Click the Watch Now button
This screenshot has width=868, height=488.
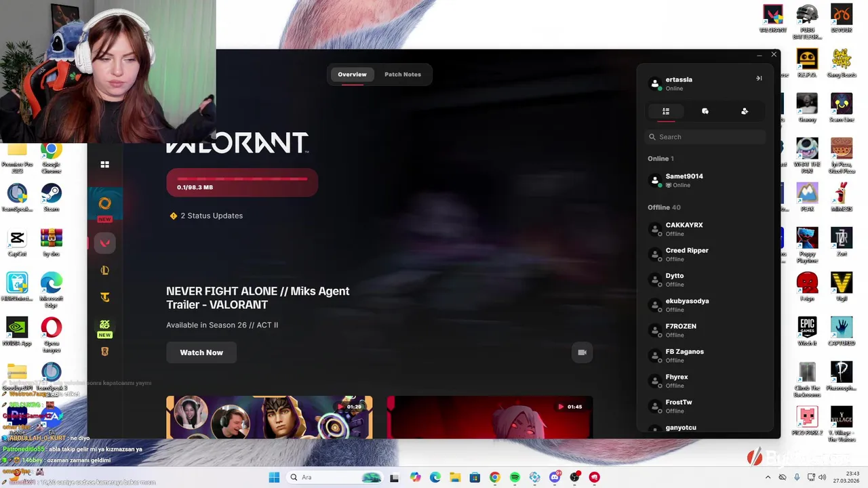tap(201, 352)
